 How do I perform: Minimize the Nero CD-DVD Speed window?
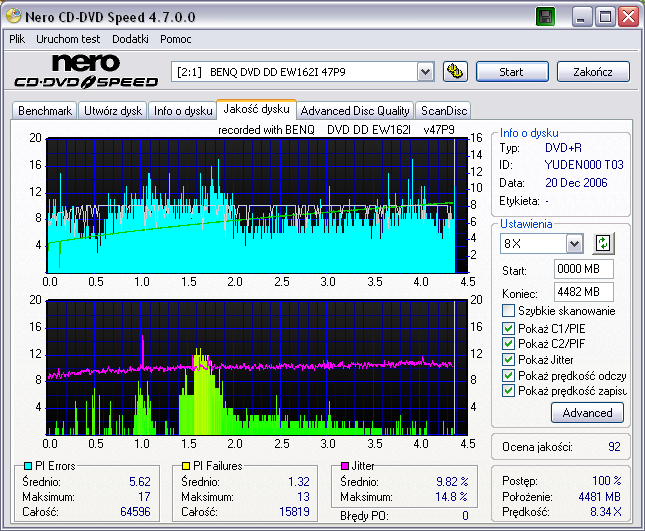[582, 17]
